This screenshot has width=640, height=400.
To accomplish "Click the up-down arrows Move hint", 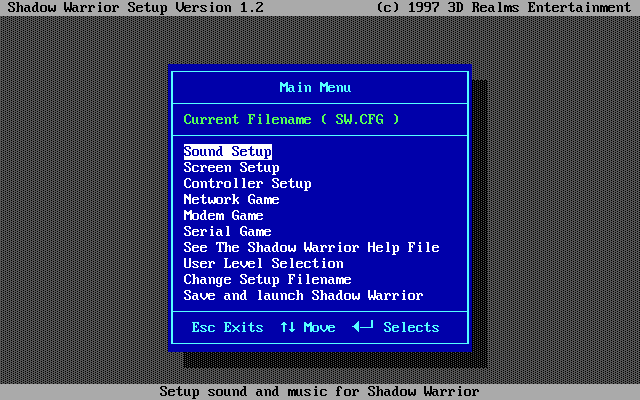I will click(x=308, y=327).
